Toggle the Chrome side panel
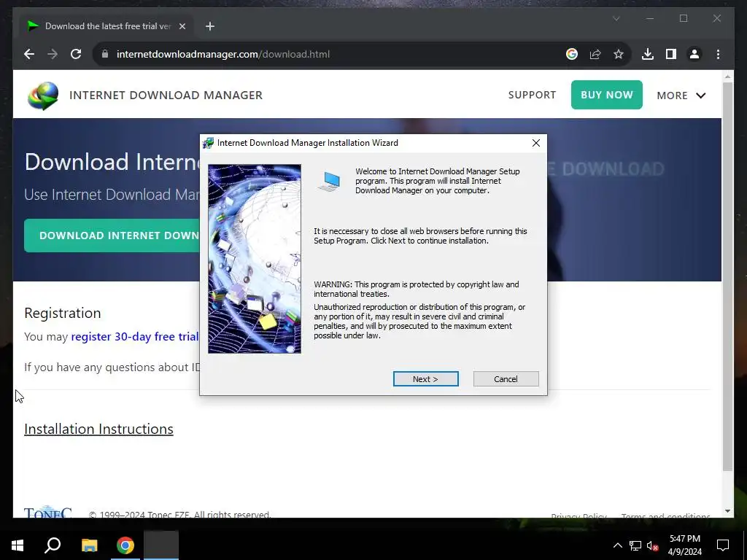The height and width of the screenshot is (560, 747). tap(671, 54)
